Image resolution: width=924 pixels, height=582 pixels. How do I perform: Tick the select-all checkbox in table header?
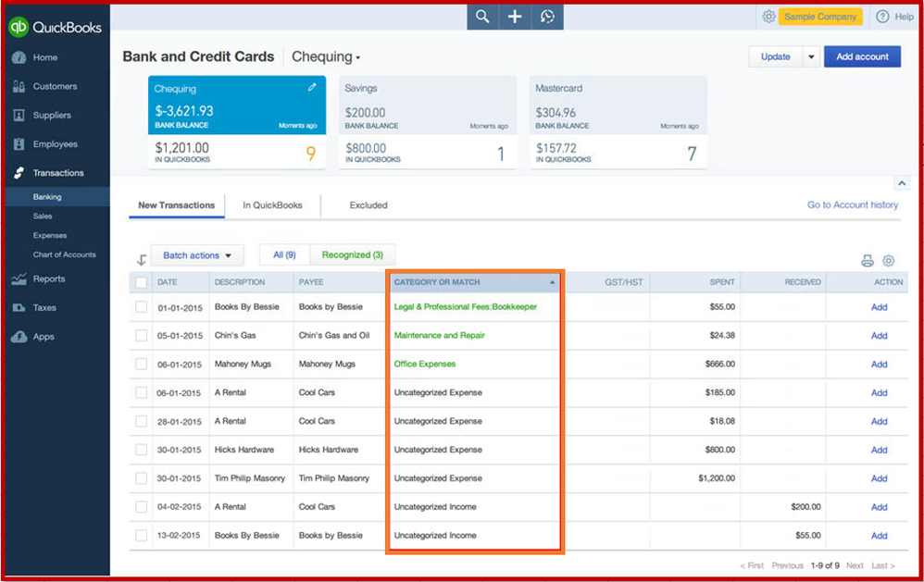142,282
